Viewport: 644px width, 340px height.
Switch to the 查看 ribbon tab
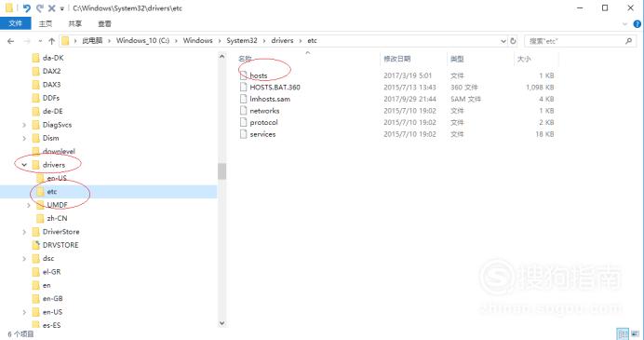point(104,24)
